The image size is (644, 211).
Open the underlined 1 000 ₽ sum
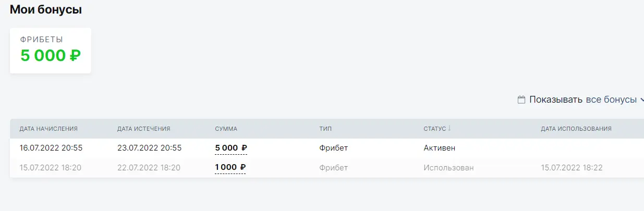[230, 168]
